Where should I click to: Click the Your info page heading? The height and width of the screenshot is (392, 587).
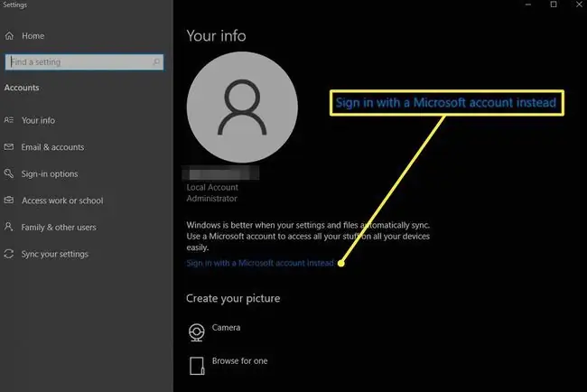[x=217, y=36]
